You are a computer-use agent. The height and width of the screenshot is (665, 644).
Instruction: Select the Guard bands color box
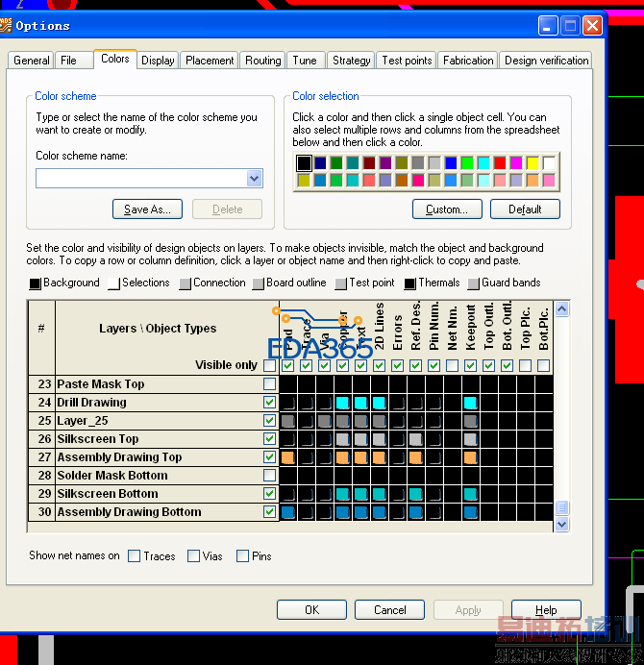(473, 283)
